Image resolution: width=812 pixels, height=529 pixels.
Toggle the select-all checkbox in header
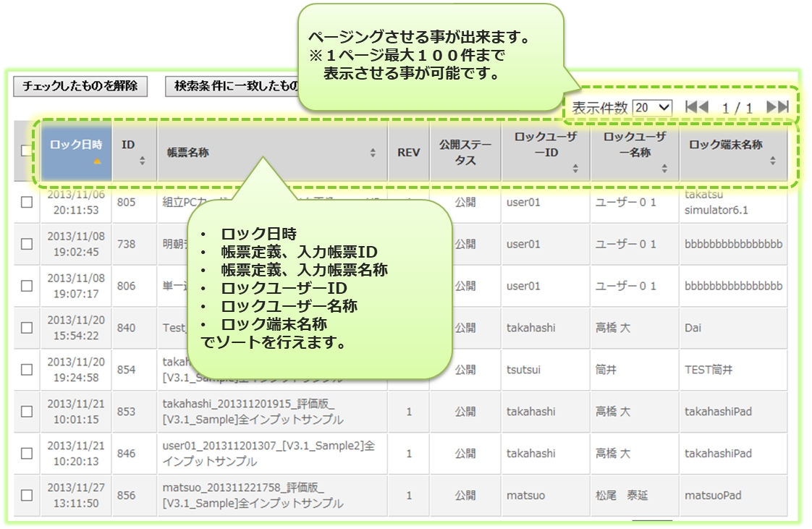(27, 151)
